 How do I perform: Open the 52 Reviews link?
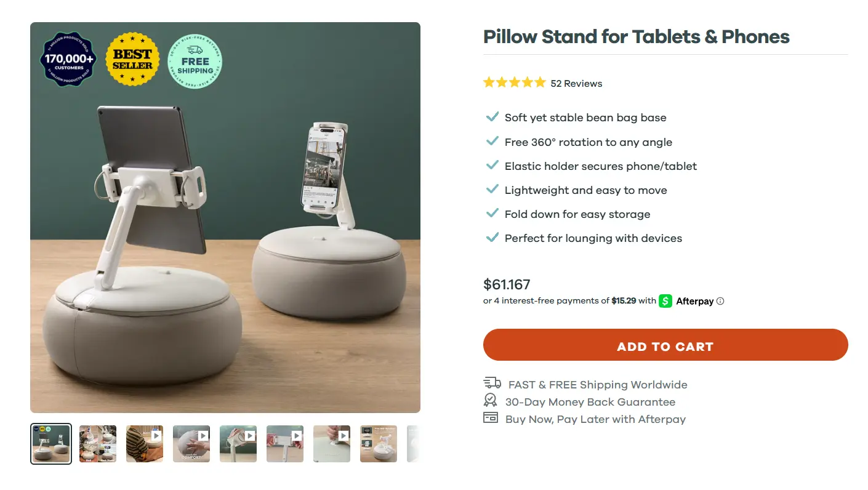[576, 83]
